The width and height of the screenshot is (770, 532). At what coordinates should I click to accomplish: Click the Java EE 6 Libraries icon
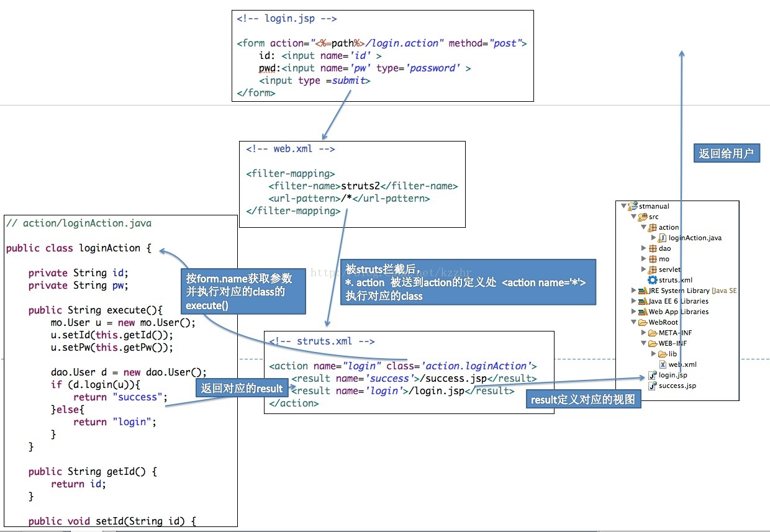point(643,301)
